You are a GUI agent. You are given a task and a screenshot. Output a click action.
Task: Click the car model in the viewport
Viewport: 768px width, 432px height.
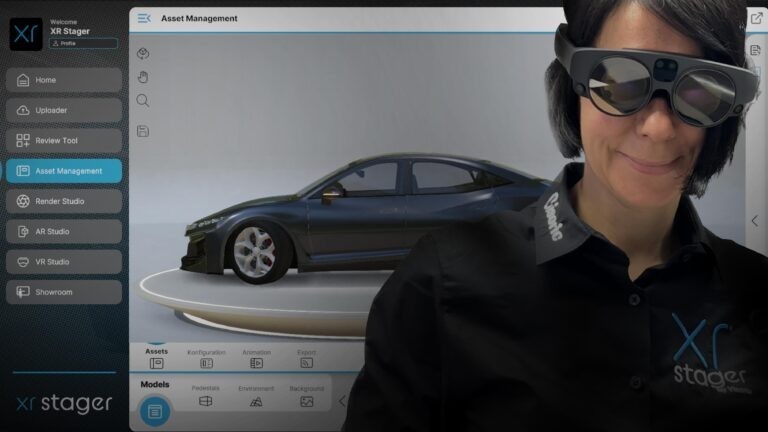(362, 219)
